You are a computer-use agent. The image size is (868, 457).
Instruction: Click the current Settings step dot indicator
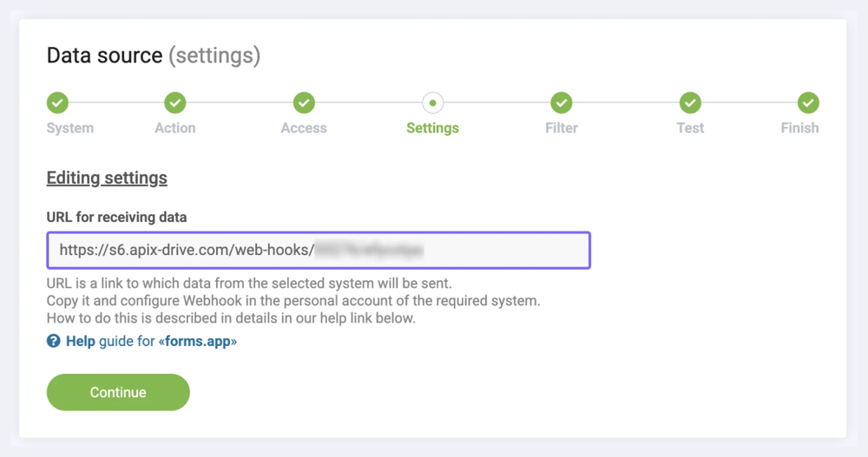coord(432,103)
